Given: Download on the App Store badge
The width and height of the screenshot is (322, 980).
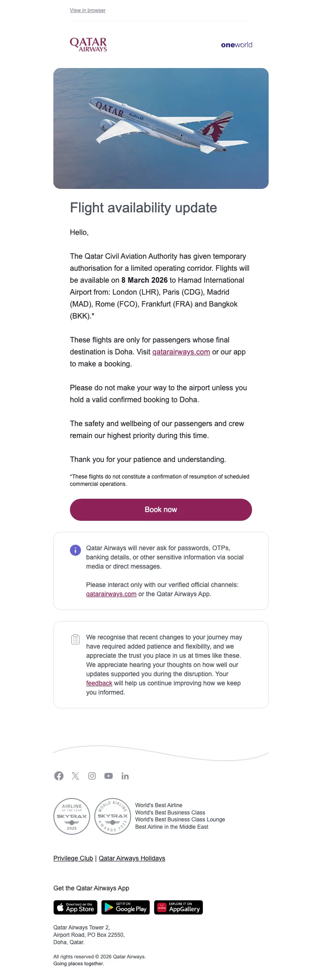Looking at the screenshot, I should 75,907.
